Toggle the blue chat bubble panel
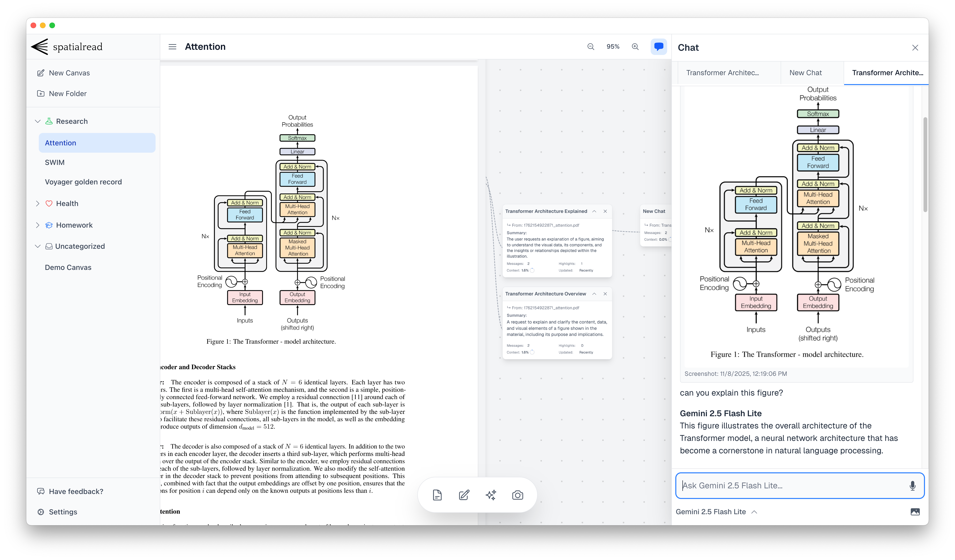Viewport: 955px width, 560px height. [x=659, y=47]
